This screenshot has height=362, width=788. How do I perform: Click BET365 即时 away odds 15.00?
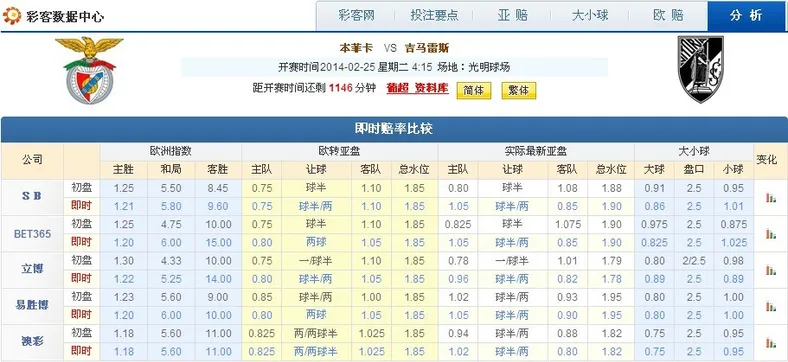218,243
